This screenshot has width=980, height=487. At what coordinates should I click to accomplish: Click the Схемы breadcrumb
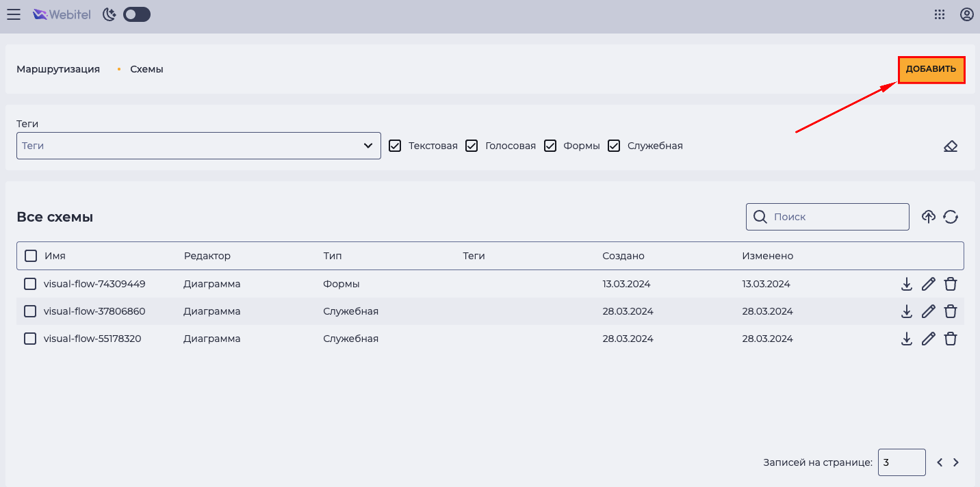coord(146,69)
